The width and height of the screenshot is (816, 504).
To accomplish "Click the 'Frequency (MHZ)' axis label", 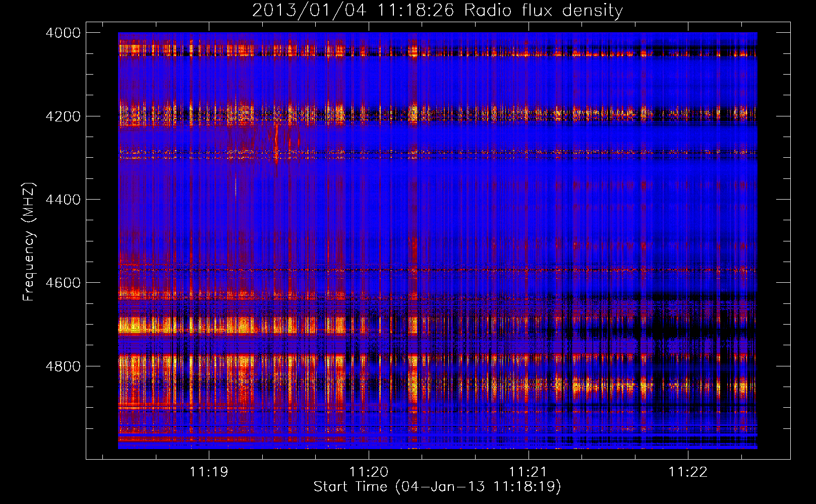I will point(29,242).
